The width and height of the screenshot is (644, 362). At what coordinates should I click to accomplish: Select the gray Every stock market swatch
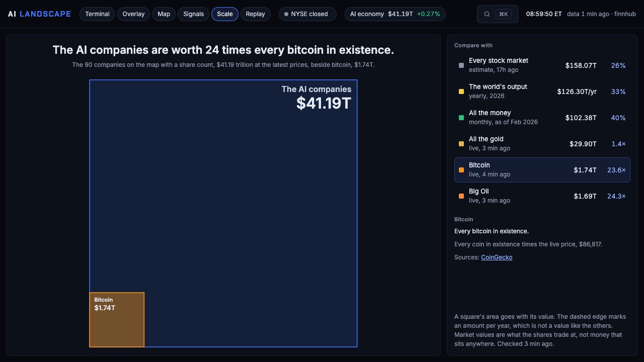tap(461, 65)
